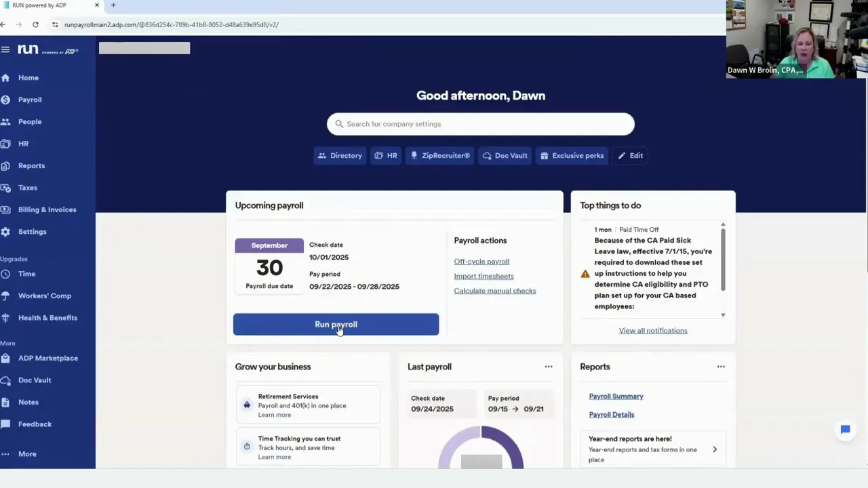The height and width of the screenshot is (488, 868).
Task: Open the Payroll Summary report link
Action: pyautogui.click(x=616, y=396)
